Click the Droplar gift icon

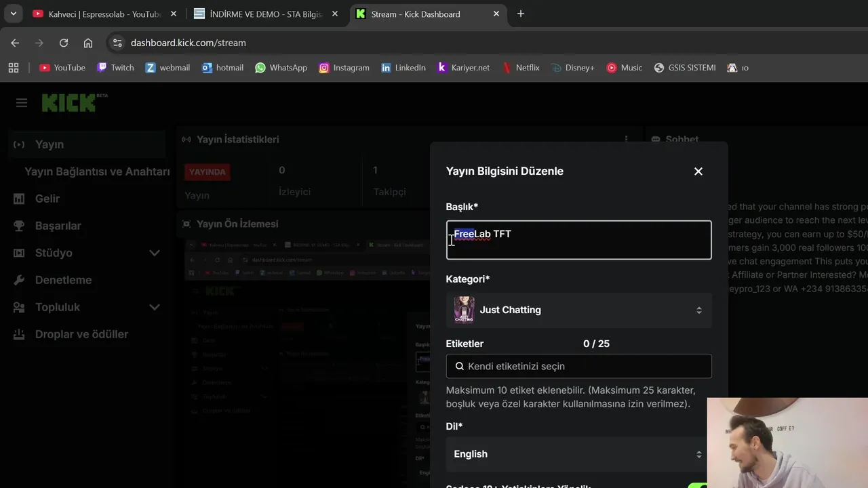[x=20, y=334]
